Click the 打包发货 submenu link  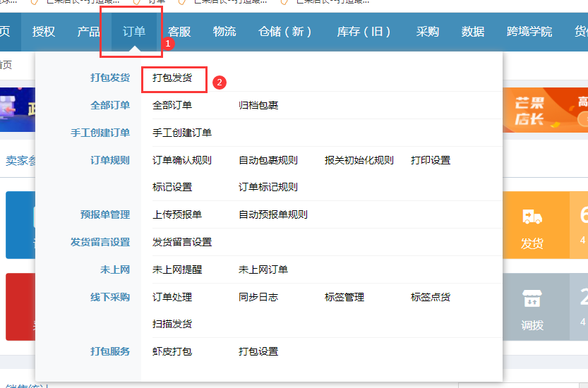172,78
